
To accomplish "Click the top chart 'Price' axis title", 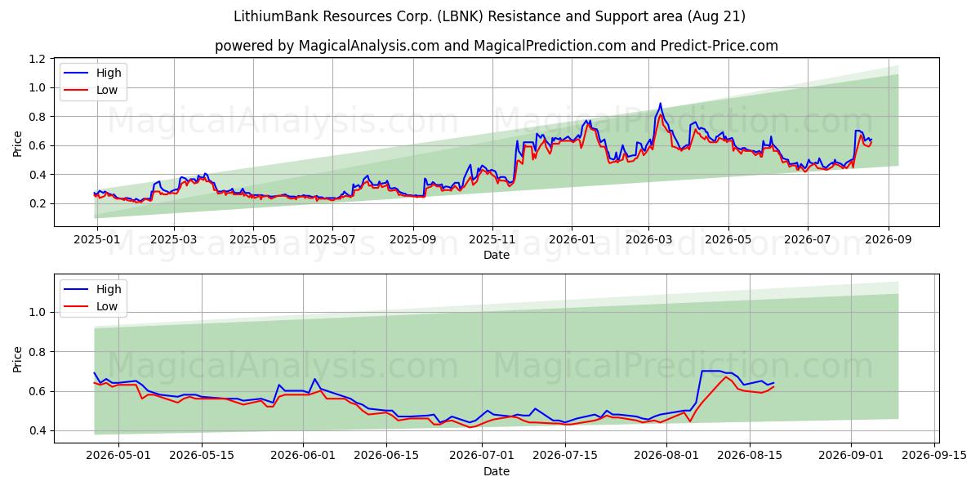I will pos(18,143).
